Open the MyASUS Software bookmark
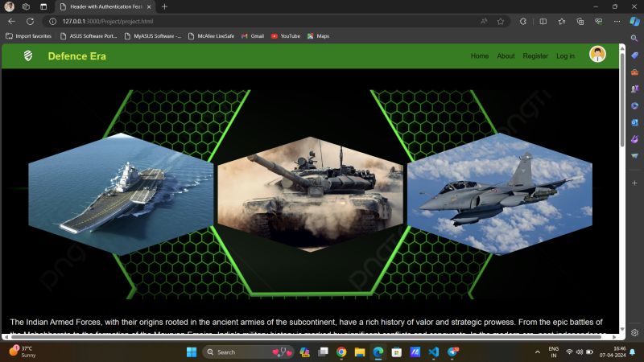Screen dimensions: 644x362 coord(153,36)
